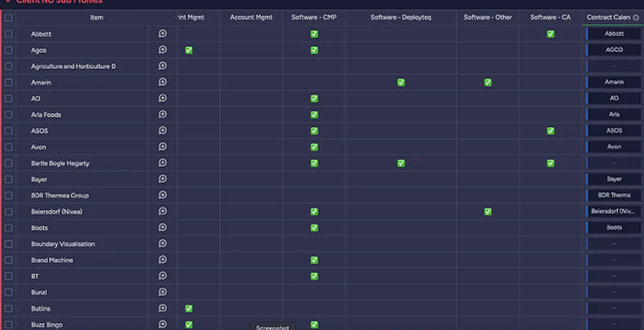Open conversation icon for Boots row
This screenshot has height=330, width=644.
click(x=163, y=228)
